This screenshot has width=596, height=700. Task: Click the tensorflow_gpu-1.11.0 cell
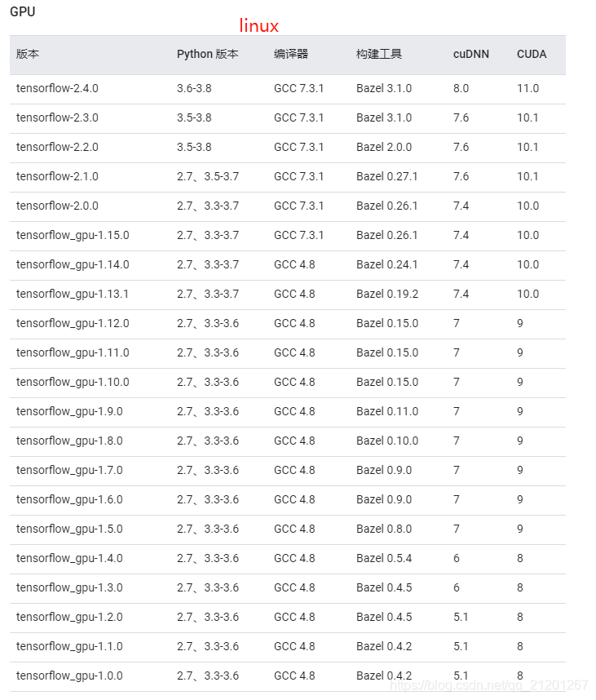[73, 353]
